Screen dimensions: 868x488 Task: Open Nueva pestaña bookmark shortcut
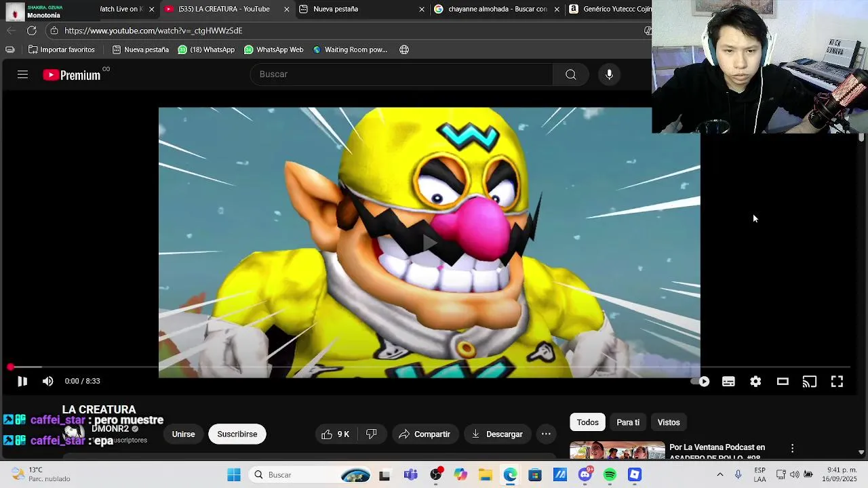click(140, 49)
